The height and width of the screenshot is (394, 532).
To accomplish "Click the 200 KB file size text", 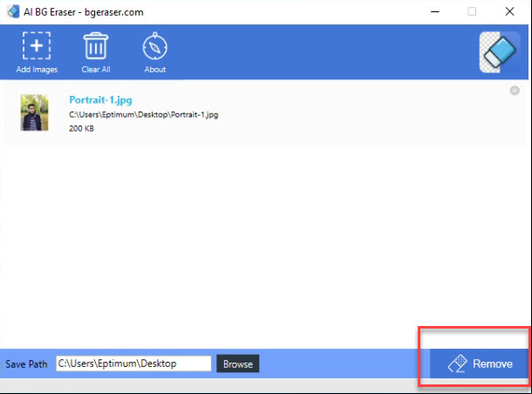I will [x=81, y=128].
